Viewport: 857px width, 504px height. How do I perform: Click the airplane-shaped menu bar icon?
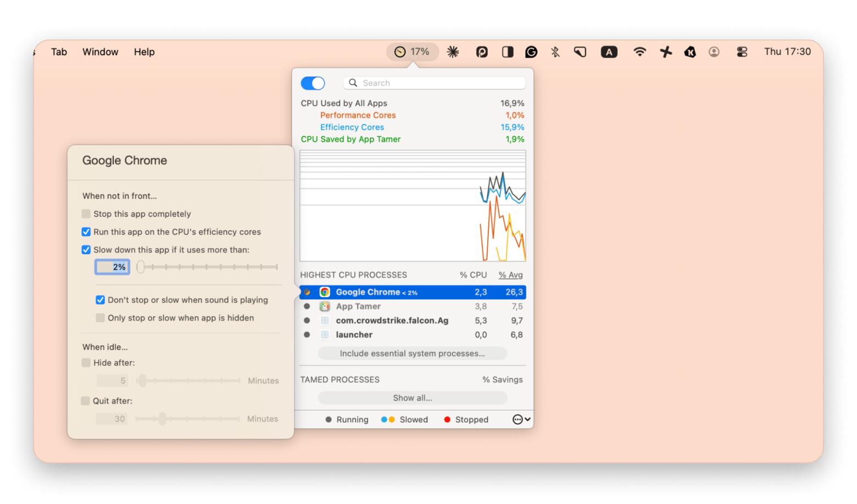666,52
